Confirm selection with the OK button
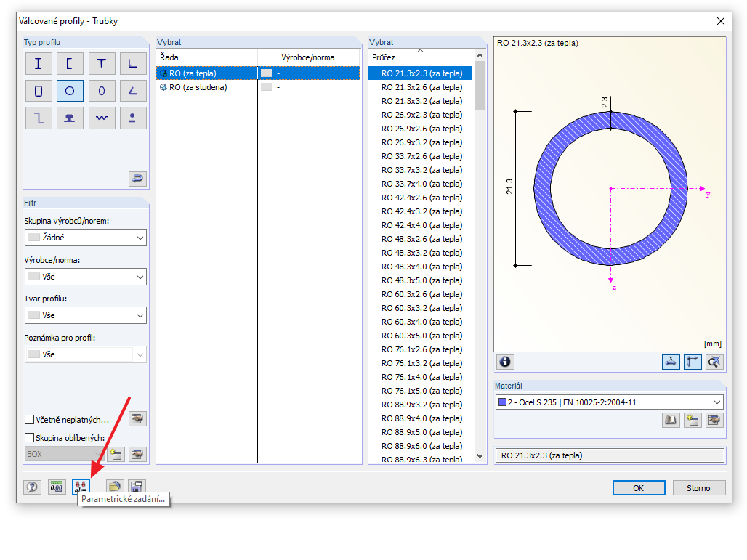The image size is (747, 560). (639, 488)
